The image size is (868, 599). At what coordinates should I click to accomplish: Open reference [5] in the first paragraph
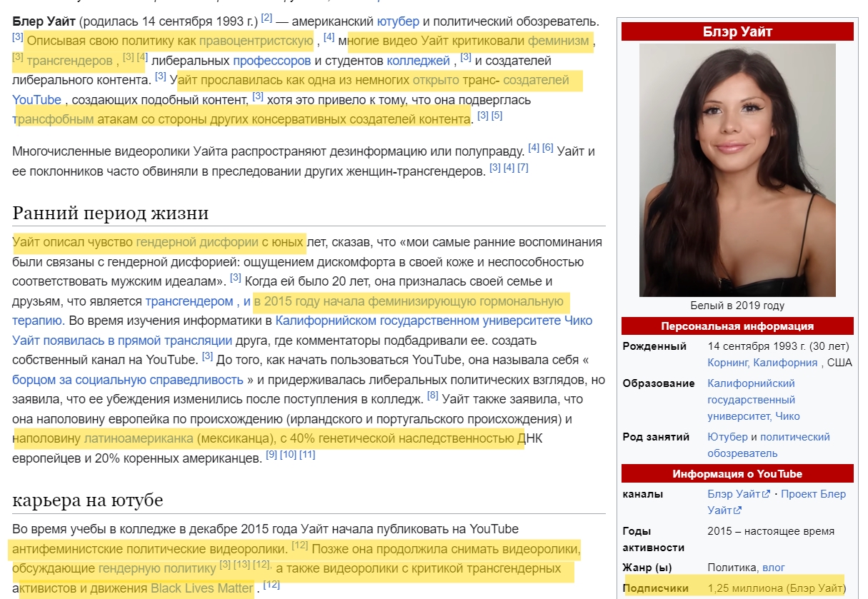pyautogui.click(x=497, y=115)
